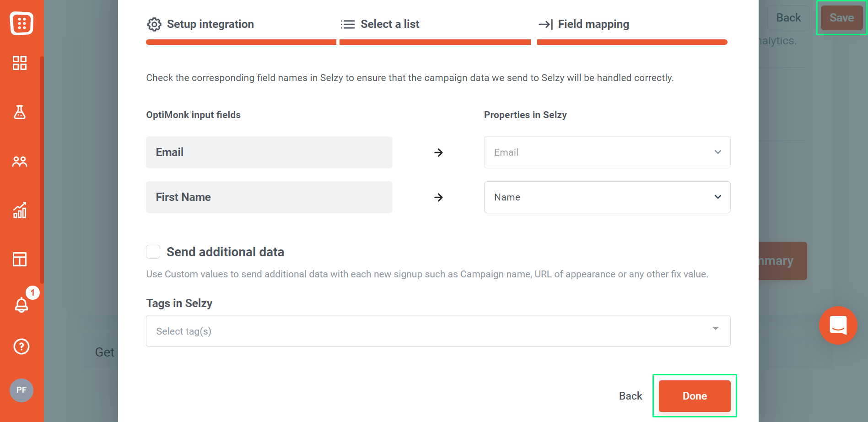Click the Send additional data label

[x=225, y=252]
